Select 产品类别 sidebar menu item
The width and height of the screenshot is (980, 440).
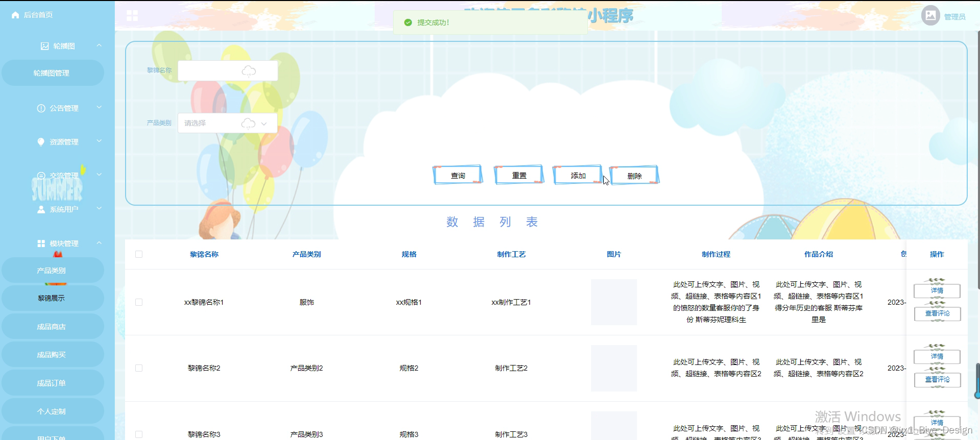tap(52, 271)
